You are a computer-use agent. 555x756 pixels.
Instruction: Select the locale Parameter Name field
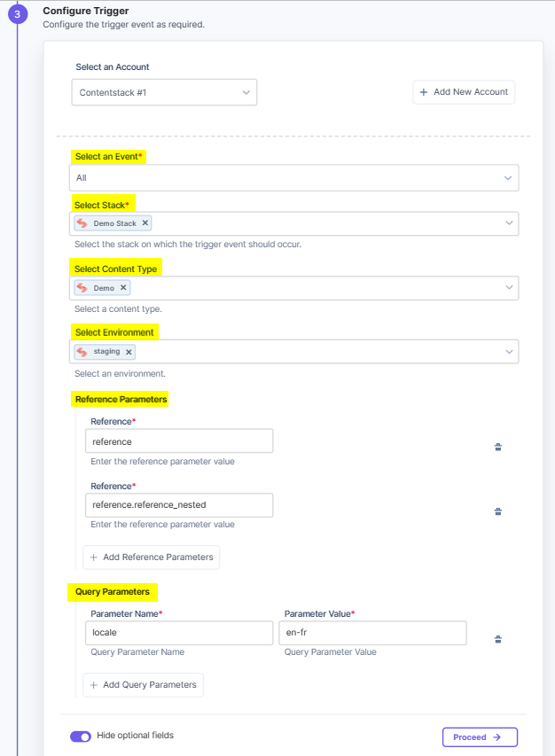(178, 632)
